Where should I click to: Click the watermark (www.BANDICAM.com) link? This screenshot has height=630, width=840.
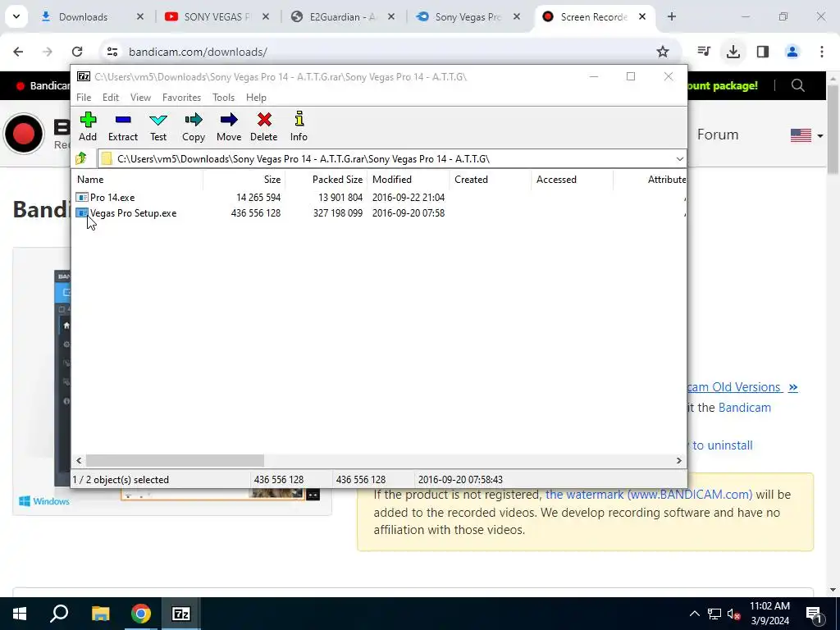(649, 495)
